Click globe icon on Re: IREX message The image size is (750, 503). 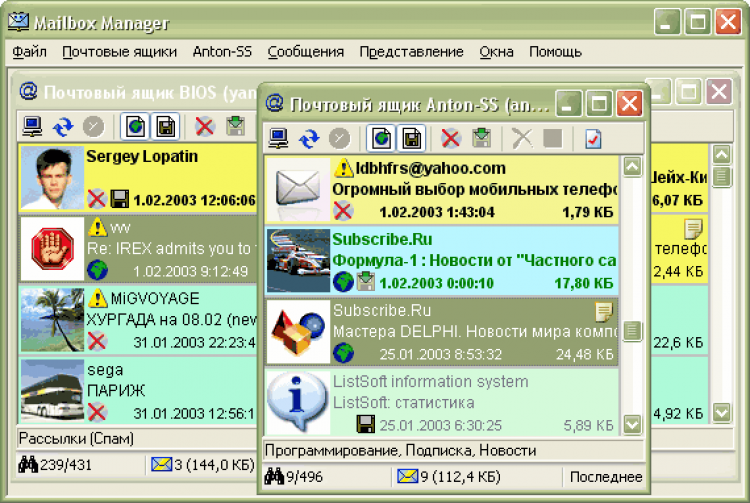97,270
